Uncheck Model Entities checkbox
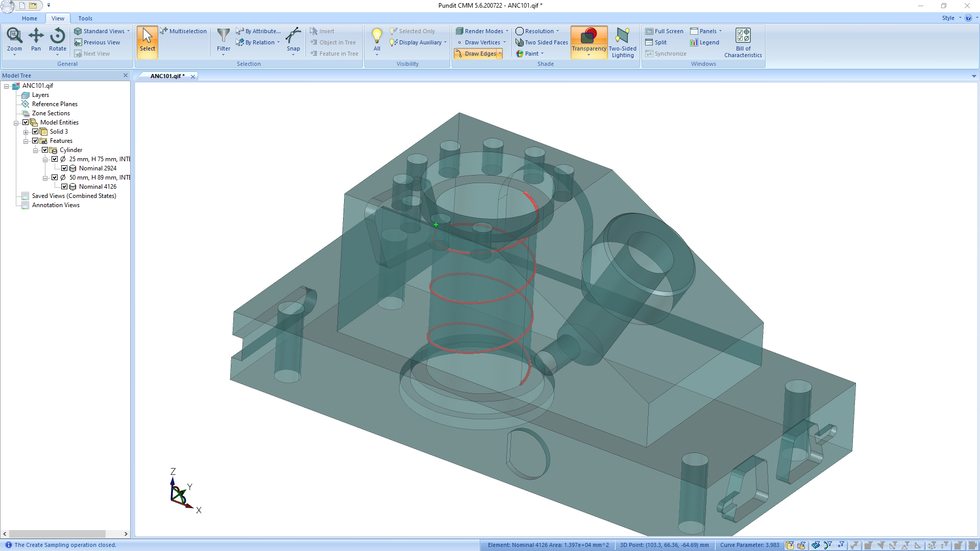 [26, 122]
